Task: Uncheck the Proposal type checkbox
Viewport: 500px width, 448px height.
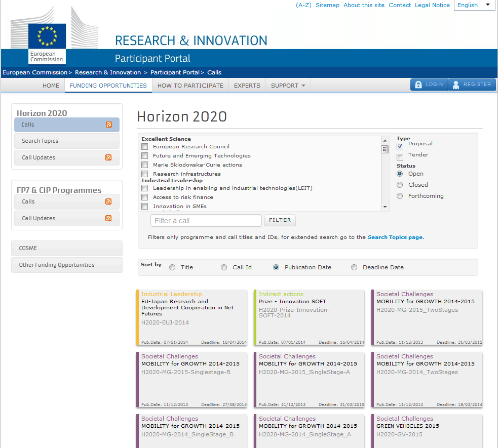Action: 400,146
